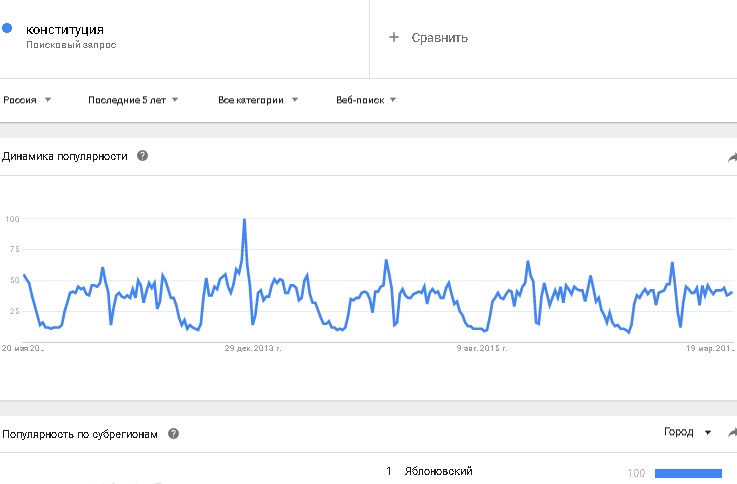Open the Россия region dropdown
737x484 pixels.
point(27,100)
